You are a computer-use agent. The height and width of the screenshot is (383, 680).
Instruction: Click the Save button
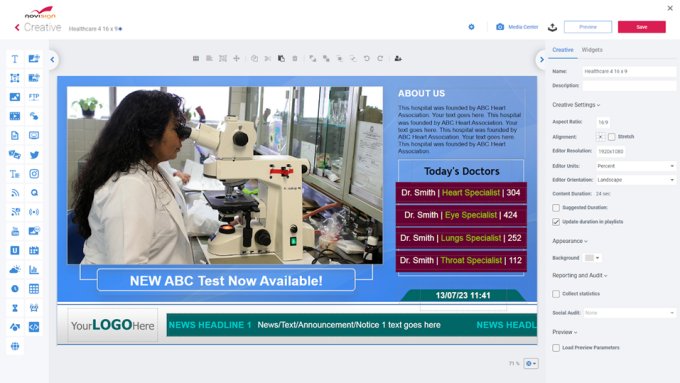click(x=641, y=27)
